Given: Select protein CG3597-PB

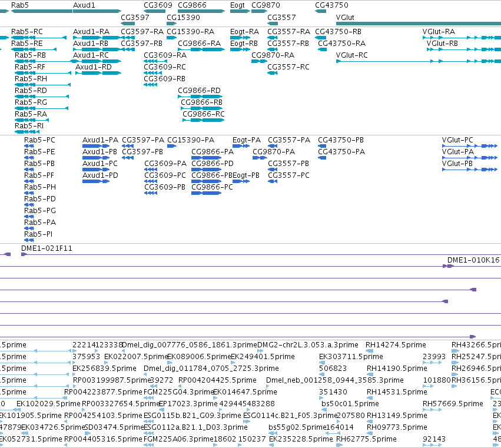Looking at the screenshot, I should (x=128, y=158).
